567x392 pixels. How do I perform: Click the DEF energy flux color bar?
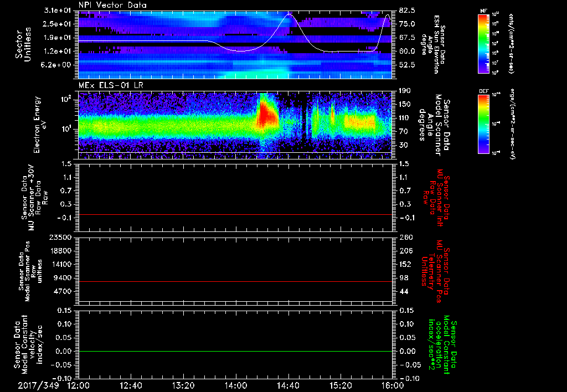coord(484,123)
